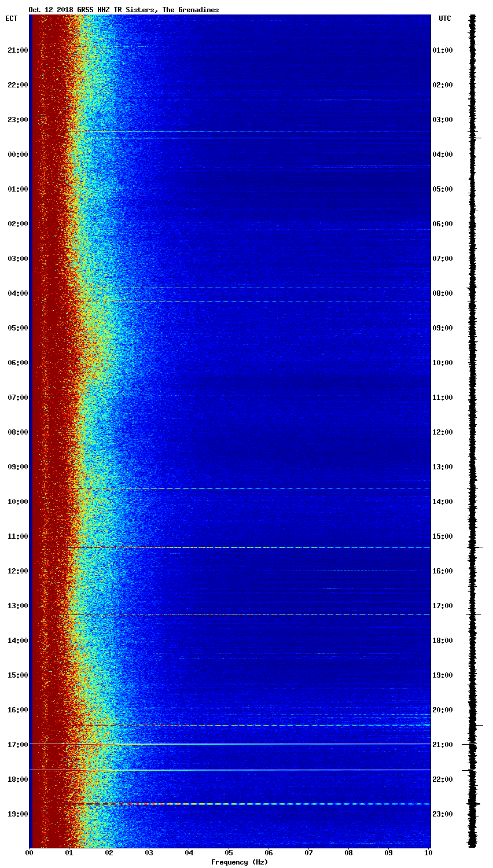Click the 04:00 label on the UTC axis
This screenshot has height=868, width=493.
443,155
